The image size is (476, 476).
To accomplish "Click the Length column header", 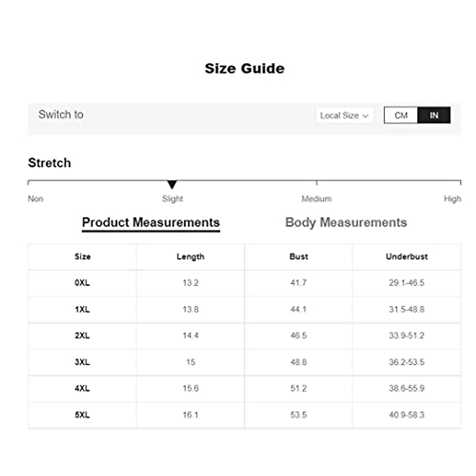I will point(190,257).
